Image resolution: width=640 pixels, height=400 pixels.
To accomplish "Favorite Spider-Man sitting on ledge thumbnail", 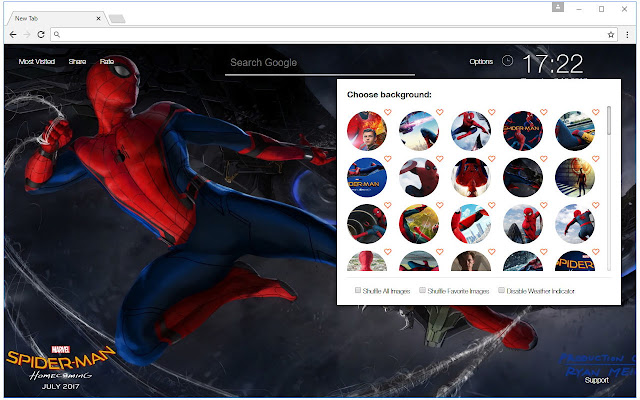I will pos(544,205).
